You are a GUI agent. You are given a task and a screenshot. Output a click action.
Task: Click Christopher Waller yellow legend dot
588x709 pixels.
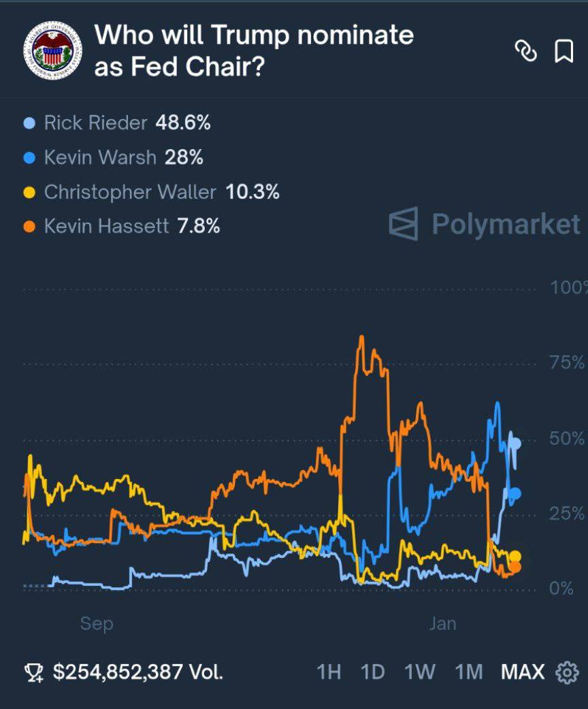(29, 193)
